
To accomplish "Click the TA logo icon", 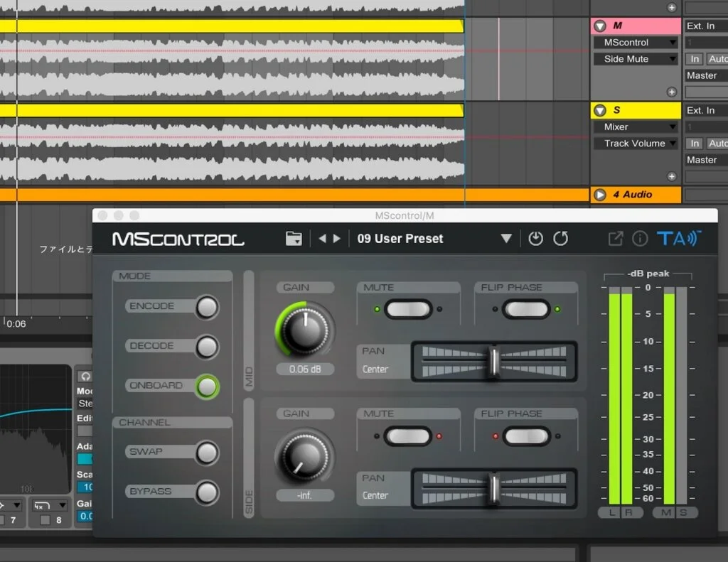I will pos(679,239).
